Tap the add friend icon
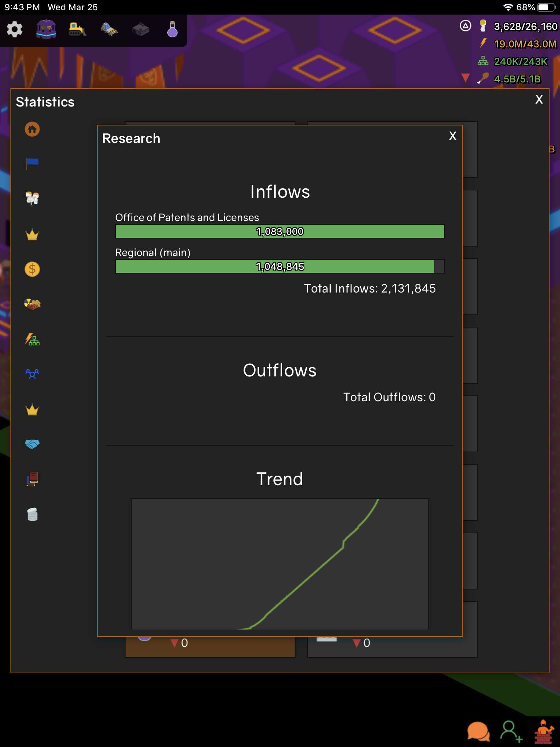This screenshot has width=560, height=747. coord(512,732)
